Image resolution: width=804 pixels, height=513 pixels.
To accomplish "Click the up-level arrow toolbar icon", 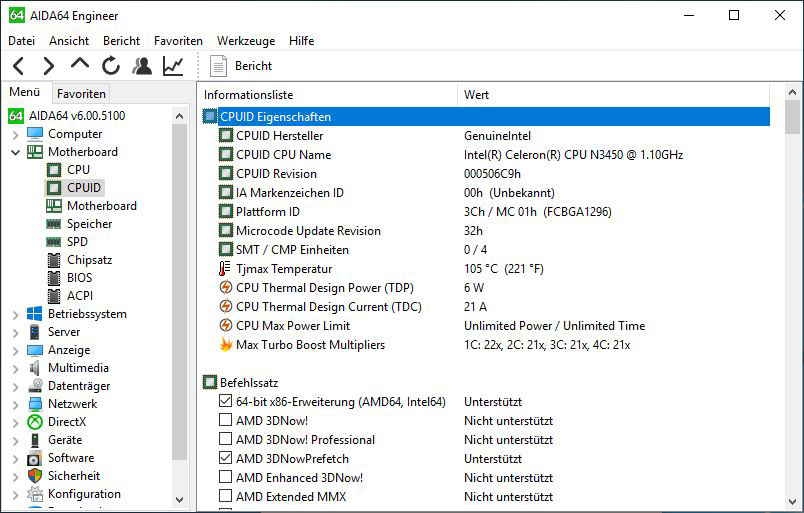I will 79,65.
